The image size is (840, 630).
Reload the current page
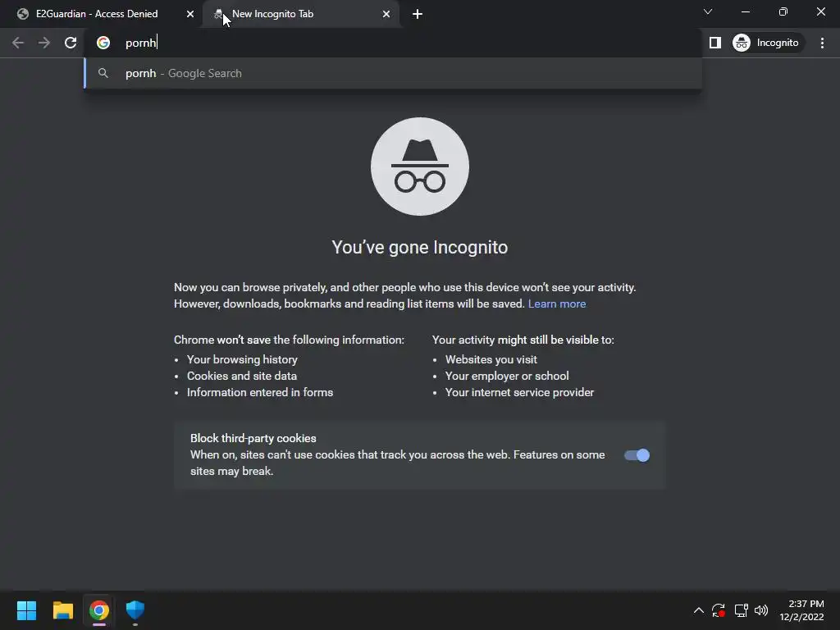(71, 43)
